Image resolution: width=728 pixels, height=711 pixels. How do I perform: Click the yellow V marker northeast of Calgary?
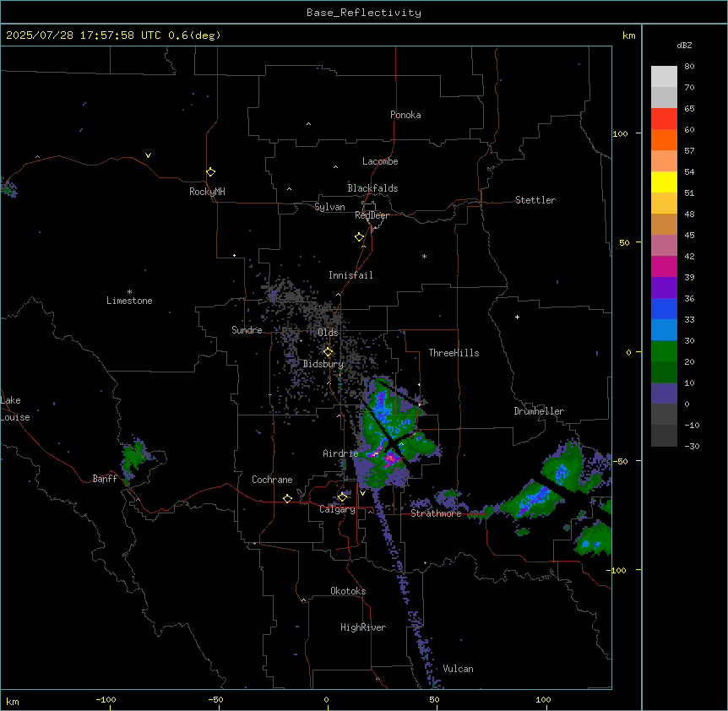click(362, 493)
